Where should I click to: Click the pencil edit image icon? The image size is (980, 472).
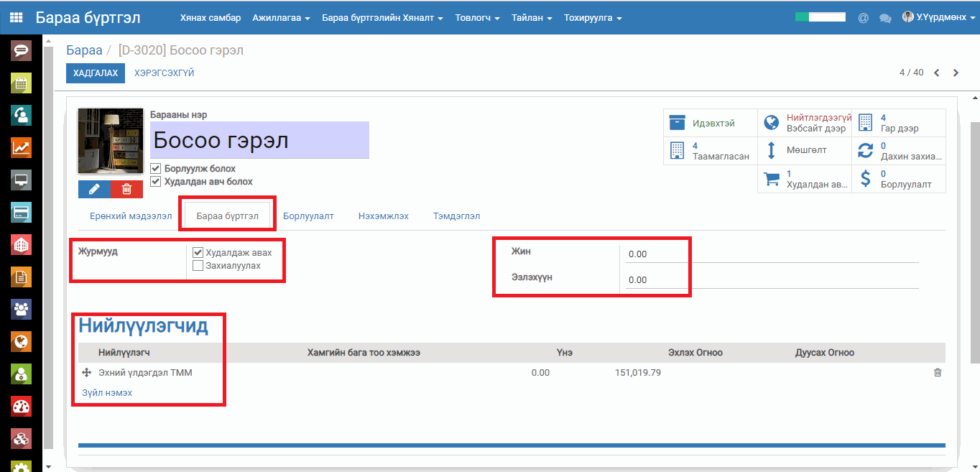(94, 189)
